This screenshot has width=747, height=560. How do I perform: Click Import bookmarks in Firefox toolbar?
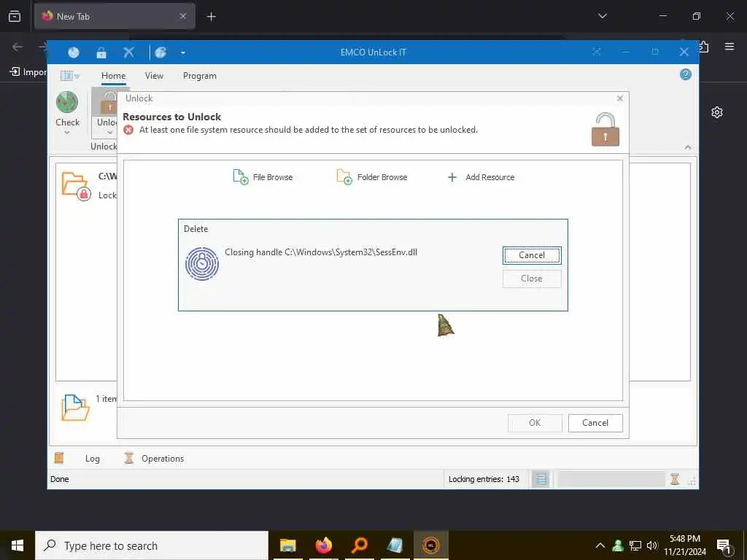click(28, 72)
